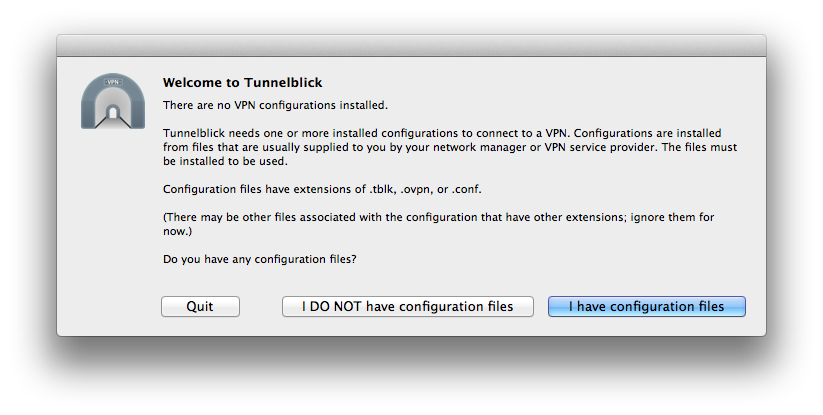
Task: Click the Configuration files have extensions sentence
Action: (x=322, y=189)
